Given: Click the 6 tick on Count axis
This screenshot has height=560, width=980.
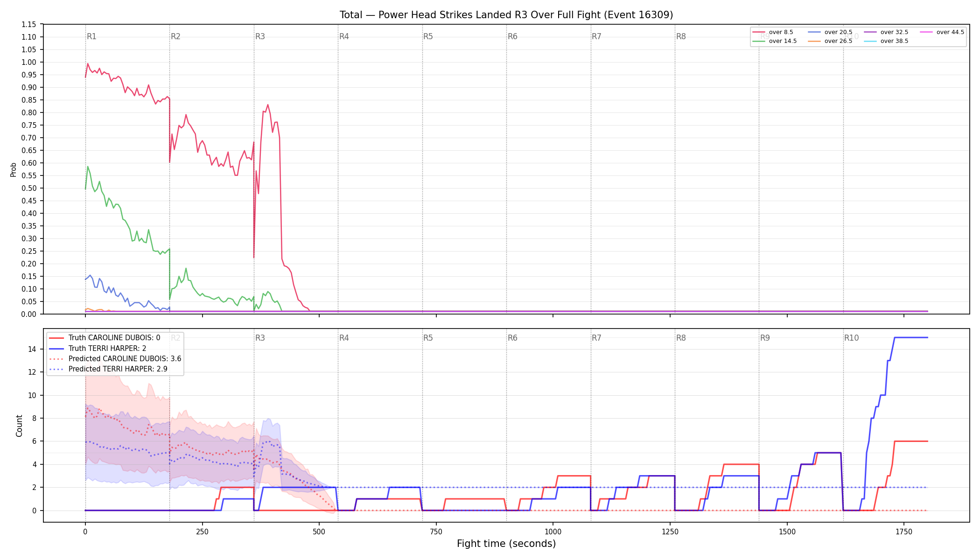Looking at the screenshot, I should [x=34, y=441].
